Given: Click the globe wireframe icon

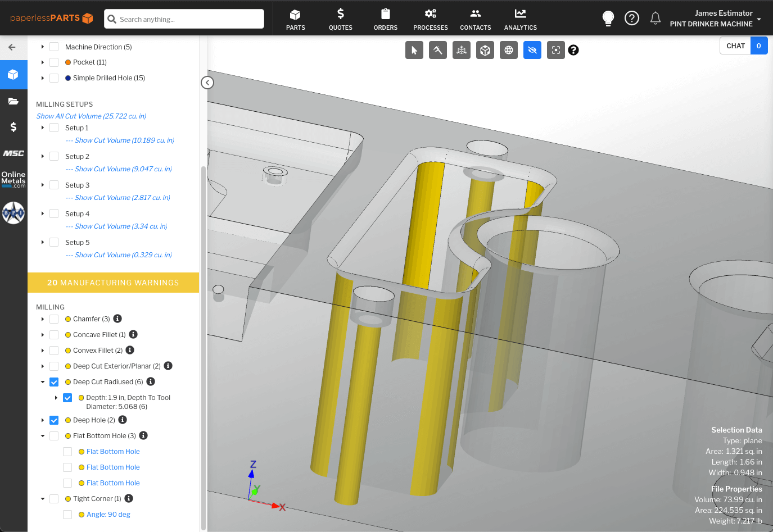Looking at the screenshot, I should 509,50.
